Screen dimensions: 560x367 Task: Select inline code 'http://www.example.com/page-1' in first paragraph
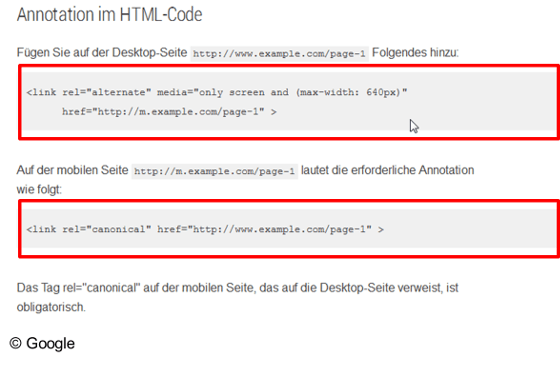(x=279, y=54)
